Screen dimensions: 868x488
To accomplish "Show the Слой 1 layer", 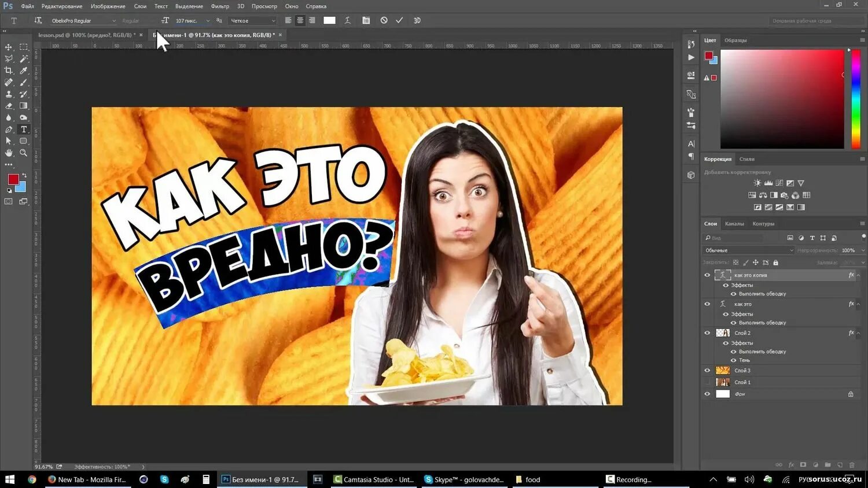I will click(x=707, y=382).
